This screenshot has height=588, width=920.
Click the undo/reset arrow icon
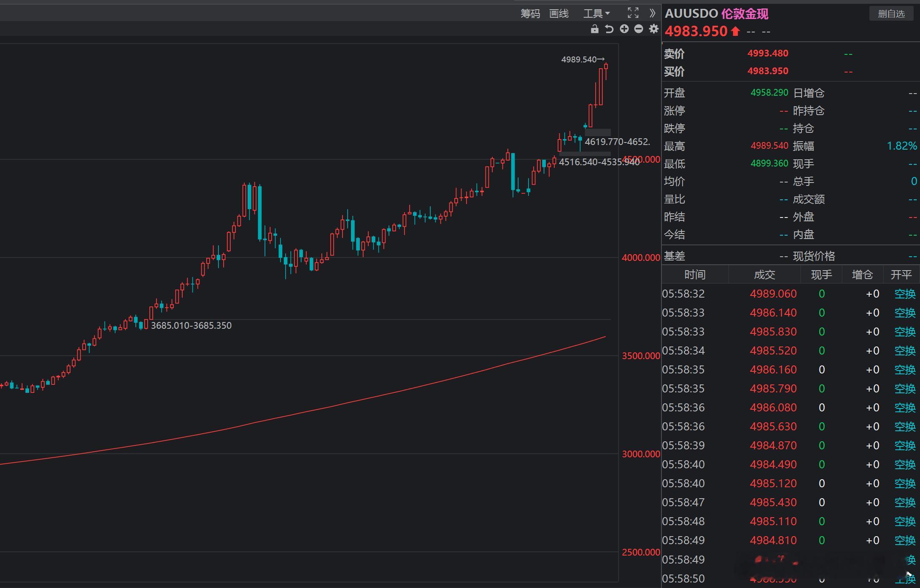[x=609, y=29]
